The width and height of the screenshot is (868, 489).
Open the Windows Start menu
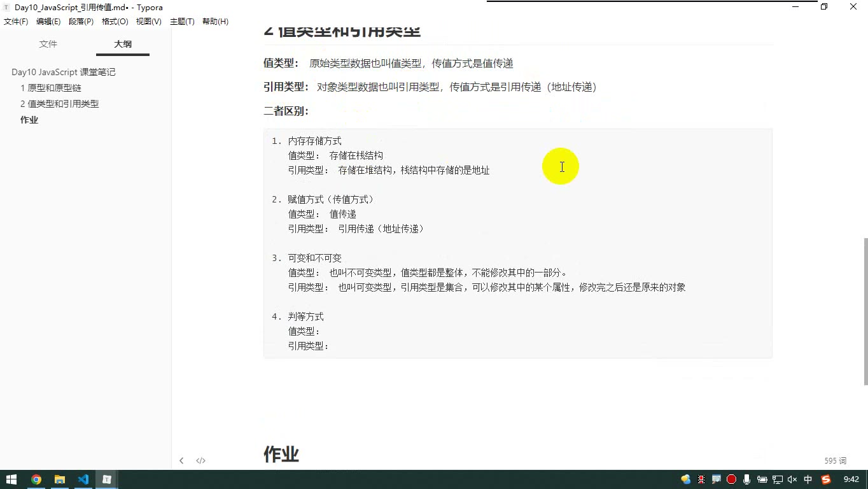(x=11, y=479)
